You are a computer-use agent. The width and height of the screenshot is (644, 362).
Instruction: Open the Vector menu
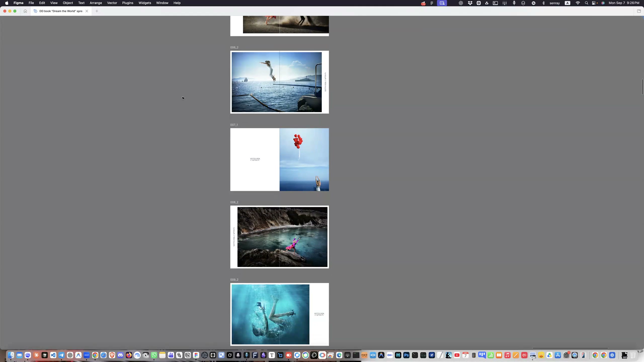pos(112,3)
